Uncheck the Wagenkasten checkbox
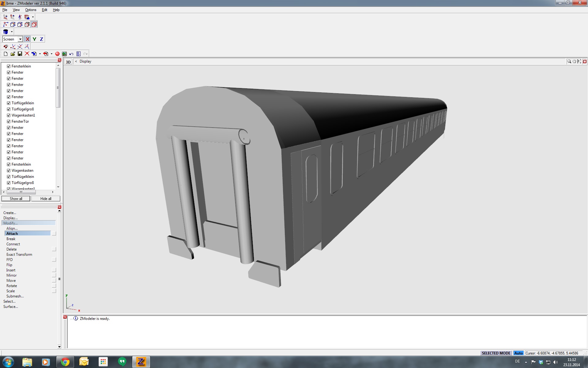Viewport: 588px width, 368px height. click(9, 171)
